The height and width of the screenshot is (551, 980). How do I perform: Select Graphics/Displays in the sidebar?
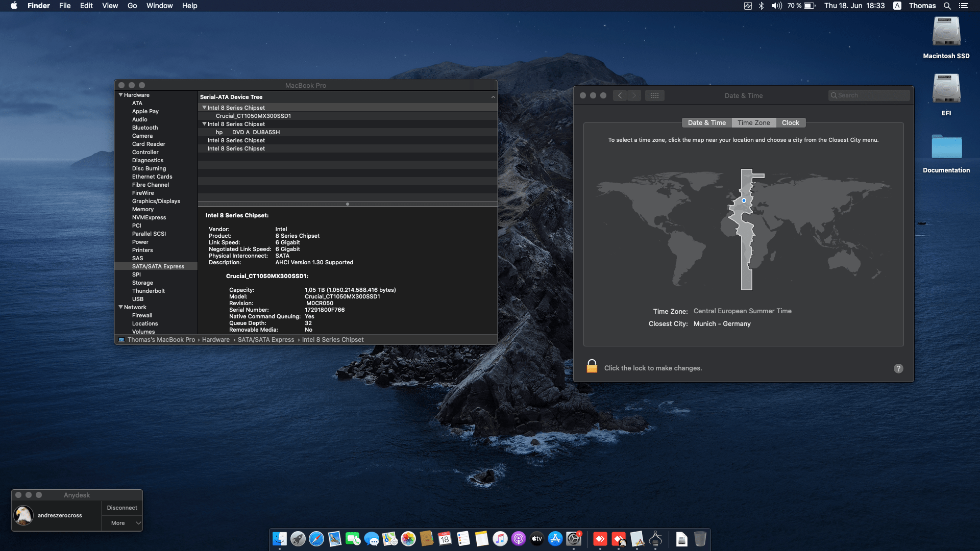pyautogui.click(x=156, y=201)
